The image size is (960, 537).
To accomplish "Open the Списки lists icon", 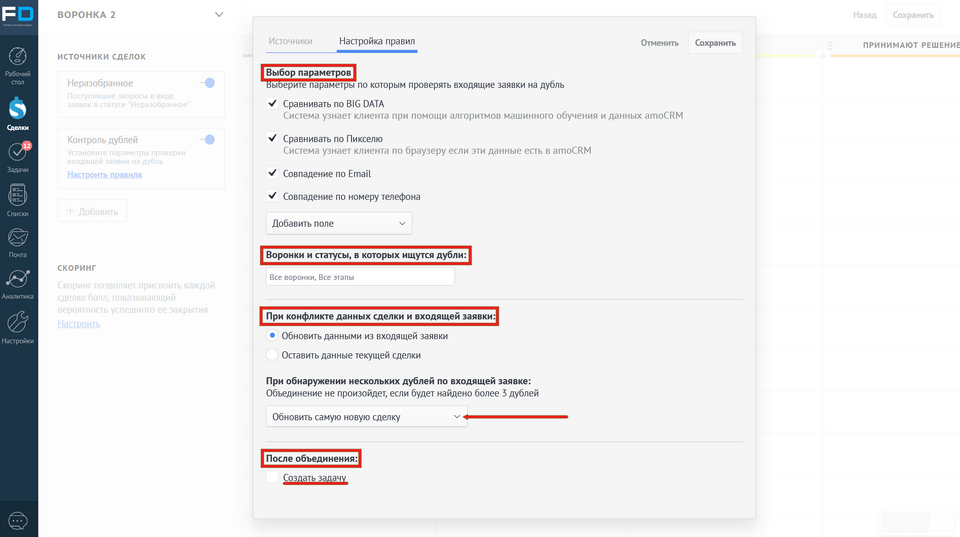I will pos(18,196).
